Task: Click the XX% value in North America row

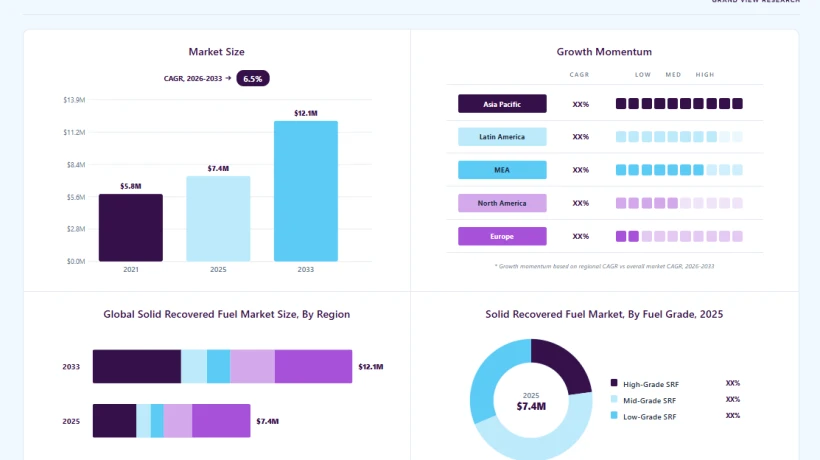Action: click(x=580, y=203)
